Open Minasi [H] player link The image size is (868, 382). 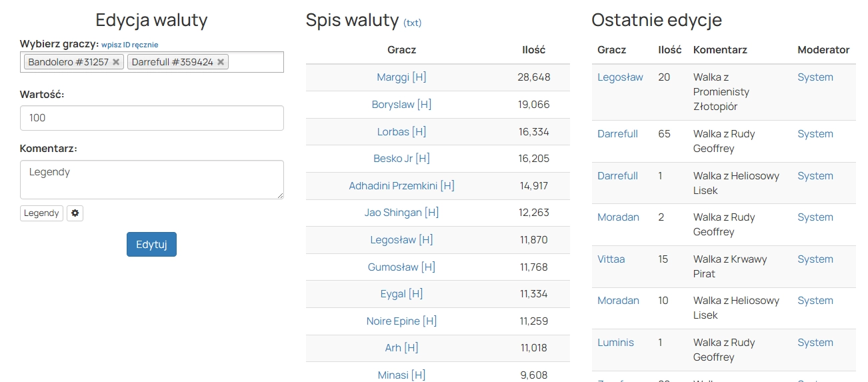401,375
